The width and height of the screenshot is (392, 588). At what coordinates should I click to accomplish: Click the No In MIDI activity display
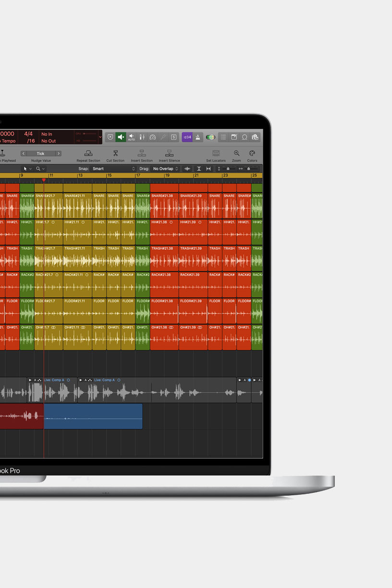(47, 134)
